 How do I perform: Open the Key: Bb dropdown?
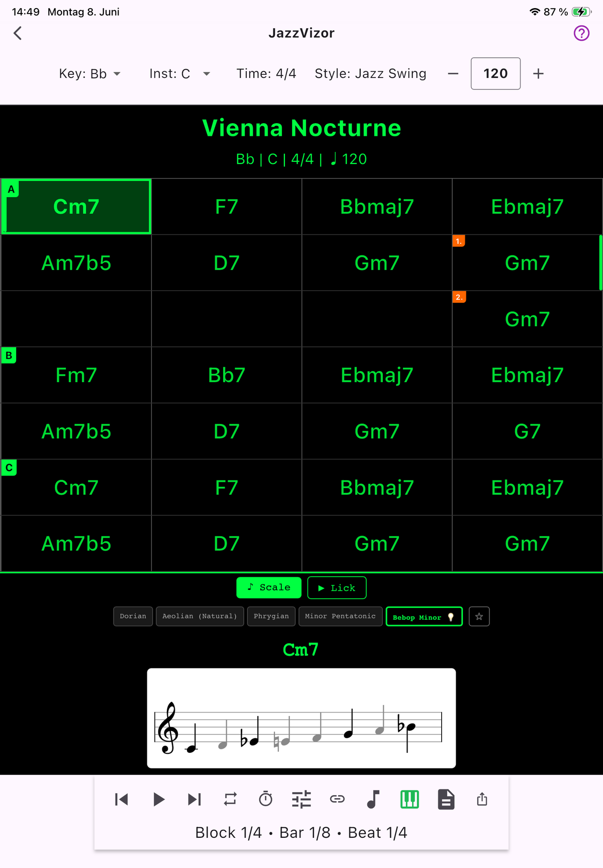coord(89,74)
